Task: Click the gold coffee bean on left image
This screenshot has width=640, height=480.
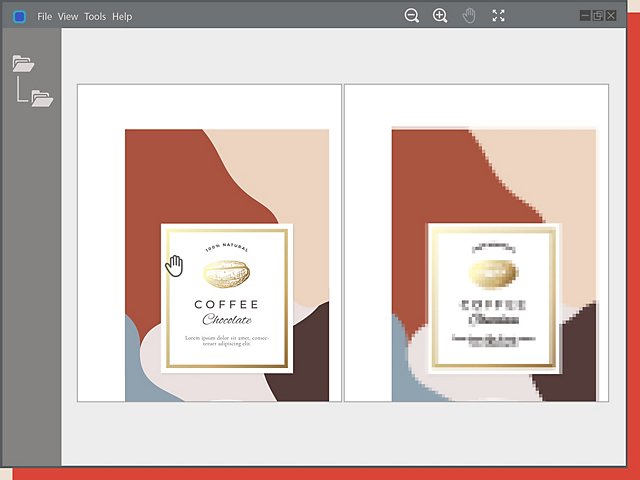Action: coord(227,274)
